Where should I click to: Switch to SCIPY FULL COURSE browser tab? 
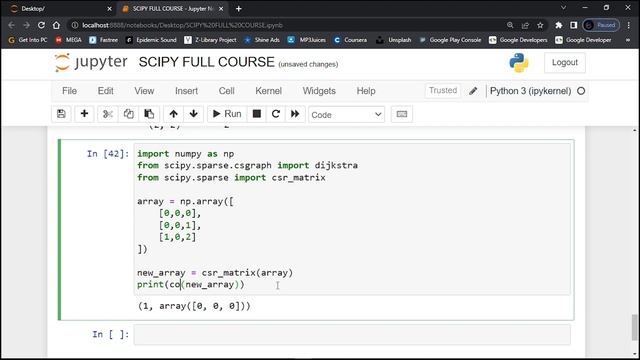click(172, 9)
